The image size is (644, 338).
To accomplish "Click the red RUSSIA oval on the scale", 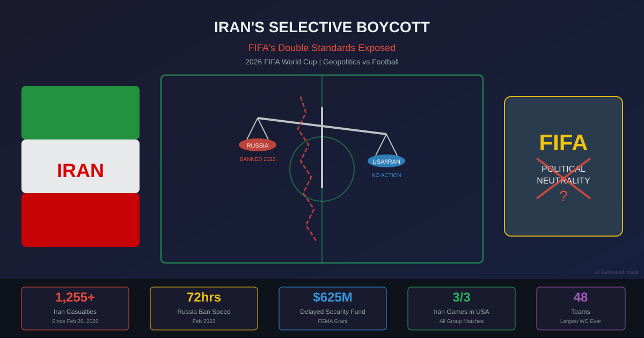I will tap(258, 145).
